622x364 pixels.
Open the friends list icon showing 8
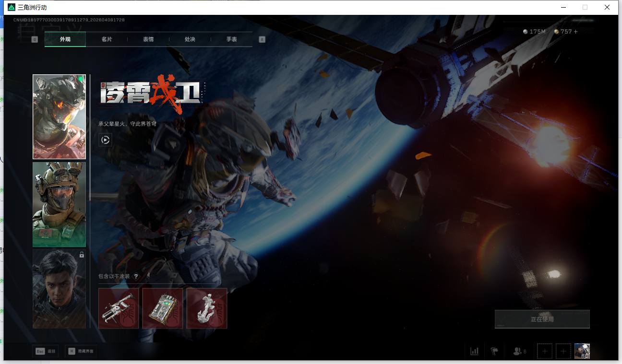[519, 352]
